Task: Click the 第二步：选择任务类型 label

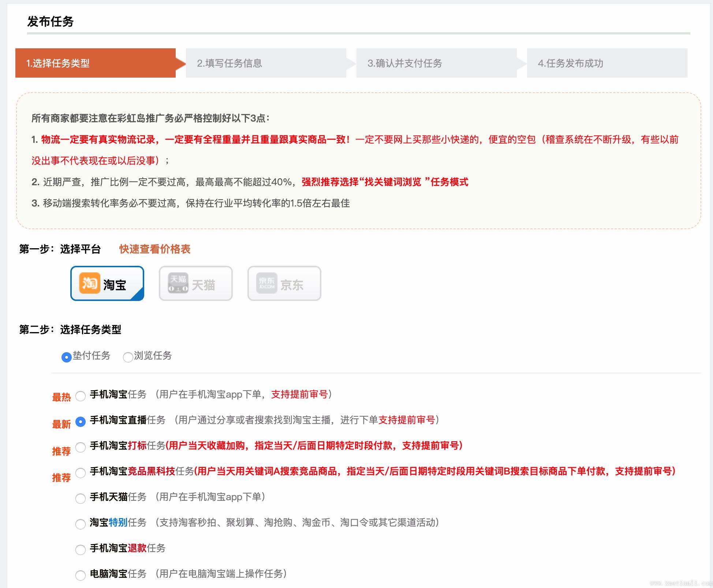Action: 70,330
